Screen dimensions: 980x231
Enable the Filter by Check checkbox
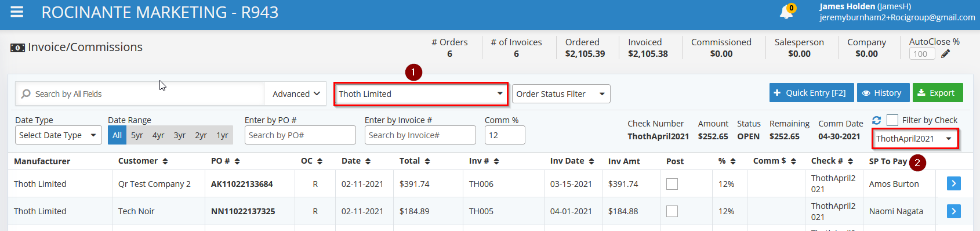coord(892,120)
